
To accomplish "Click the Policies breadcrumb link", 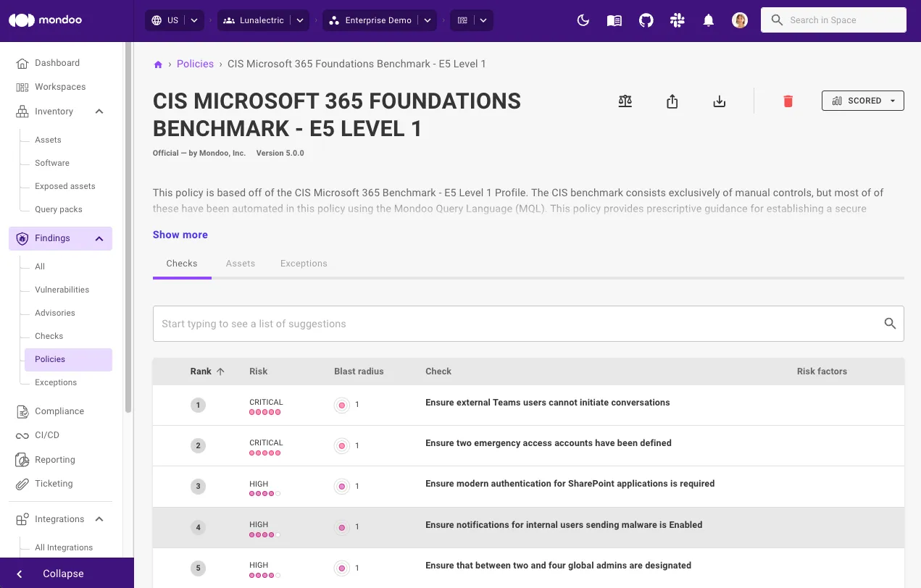I will (x=195, y=64).
